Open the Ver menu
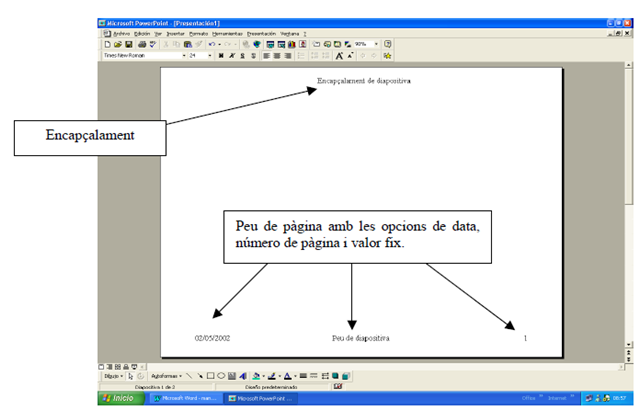 158,34
